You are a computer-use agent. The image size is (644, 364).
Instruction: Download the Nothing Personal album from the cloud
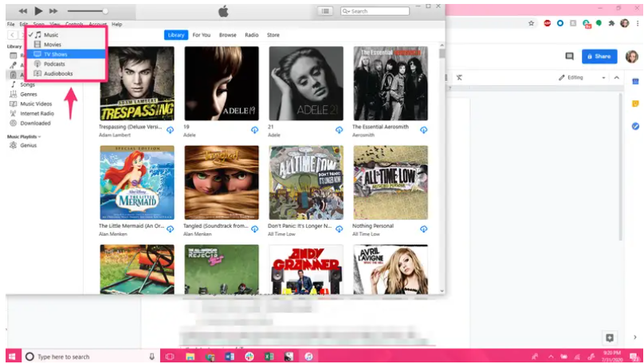point(424,229)
